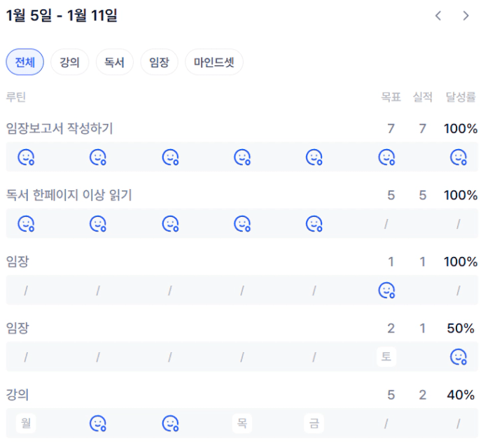The width and height of the screenshot is (483, 448).
Task: Open the 임장보고서 작성하기 routine
Action: point(59,128)
